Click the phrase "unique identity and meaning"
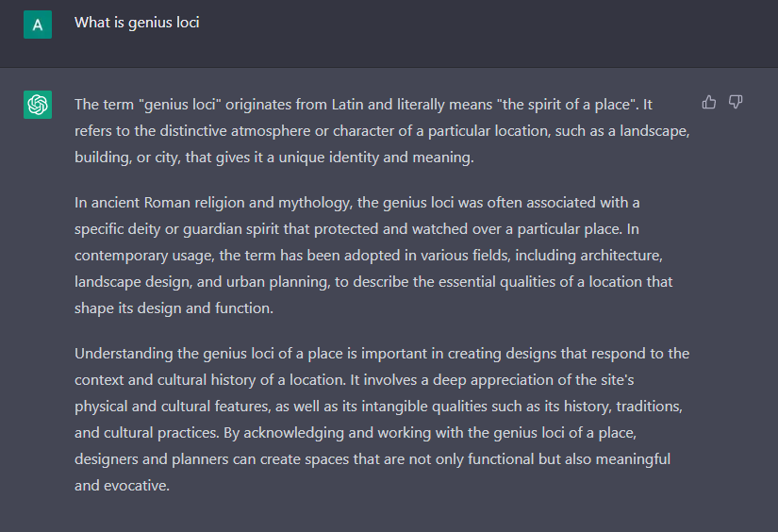 tap(375, 158)
